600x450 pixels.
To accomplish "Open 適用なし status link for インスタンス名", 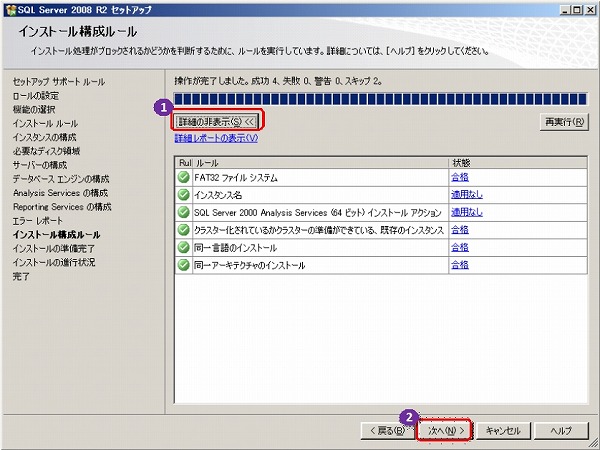I will coord(467,195).
